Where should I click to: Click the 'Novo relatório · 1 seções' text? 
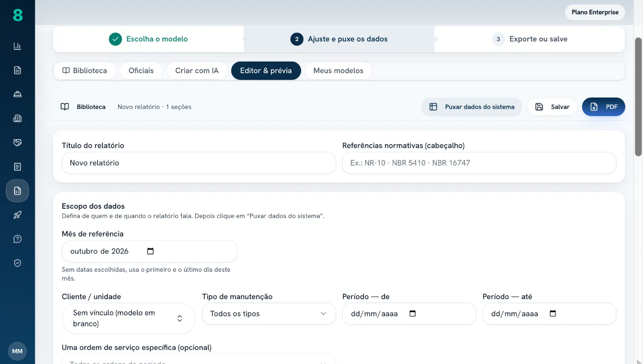pyautogui.click(x=155, y=107)
